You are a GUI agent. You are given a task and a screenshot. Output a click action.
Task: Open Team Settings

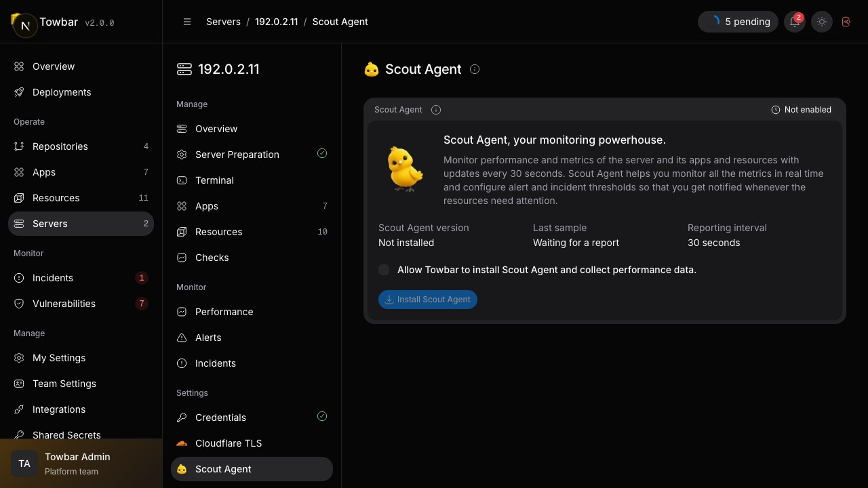coord(81,384)
